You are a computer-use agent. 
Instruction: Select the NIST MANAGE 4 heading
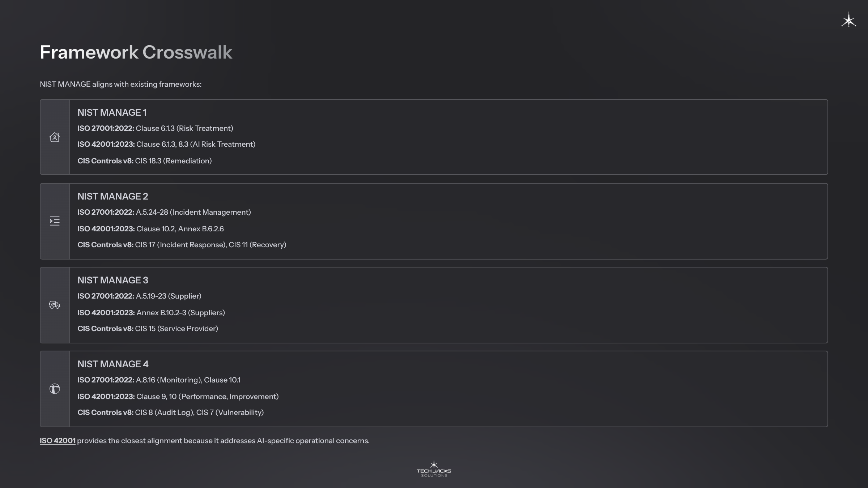(x=113, y=364)
